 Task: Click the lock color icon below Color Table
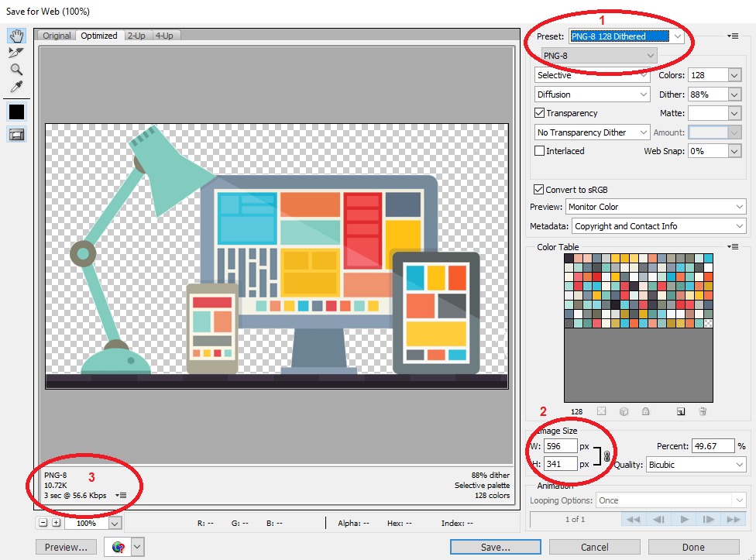coord(645,411)
